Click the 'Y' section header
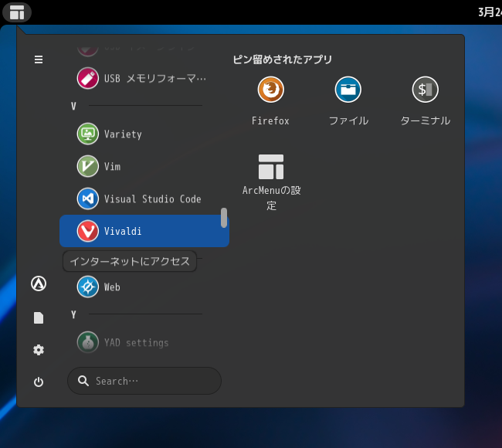This screenshot has height=448, width=502. click(73, 315)
